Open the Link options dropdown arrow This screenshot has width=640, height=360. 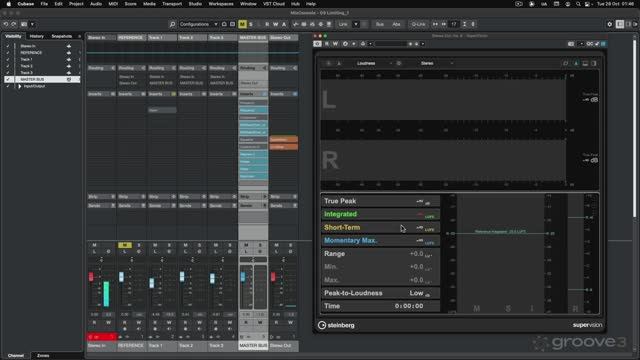click(x=356, y=24)
